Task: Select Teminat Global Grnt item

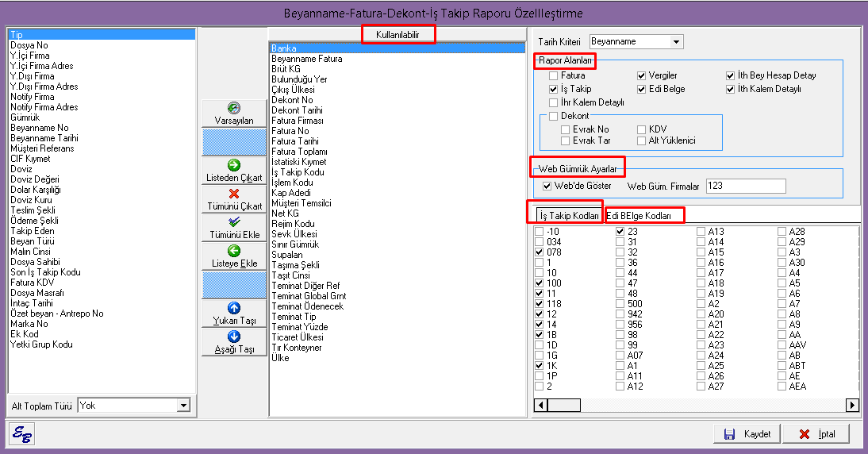Action: click(x=397, y=295)
